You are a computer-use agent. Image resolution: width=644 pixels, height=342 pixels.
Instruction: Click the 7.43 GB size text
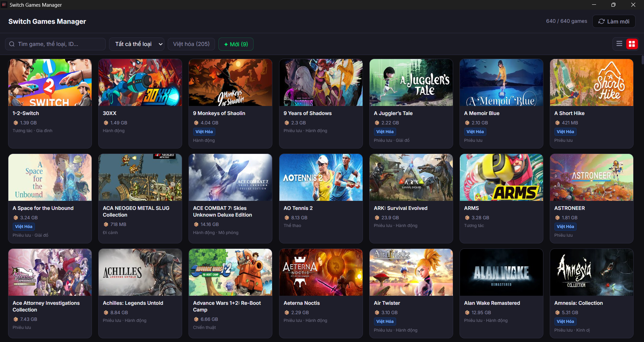click(29, 320)
